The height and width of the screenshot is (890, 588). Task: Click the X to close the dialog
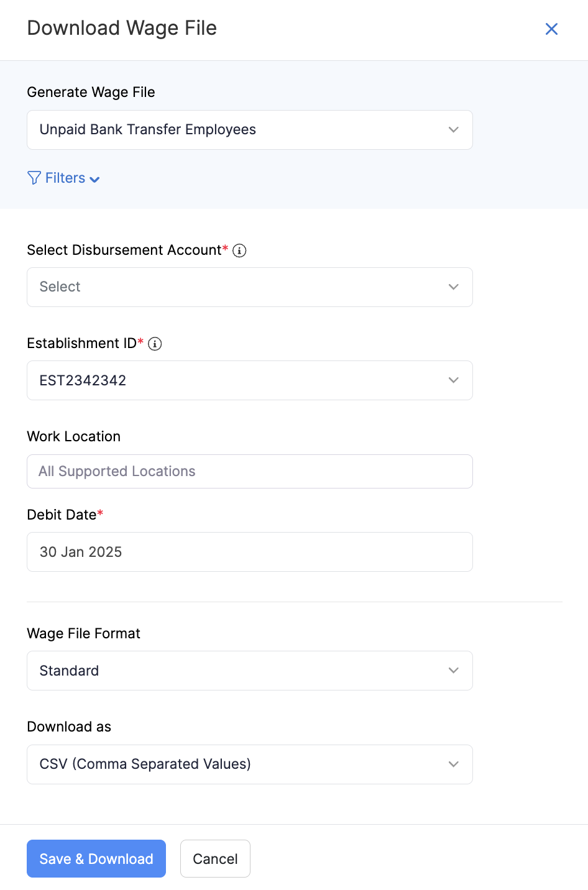pos(551,29)
